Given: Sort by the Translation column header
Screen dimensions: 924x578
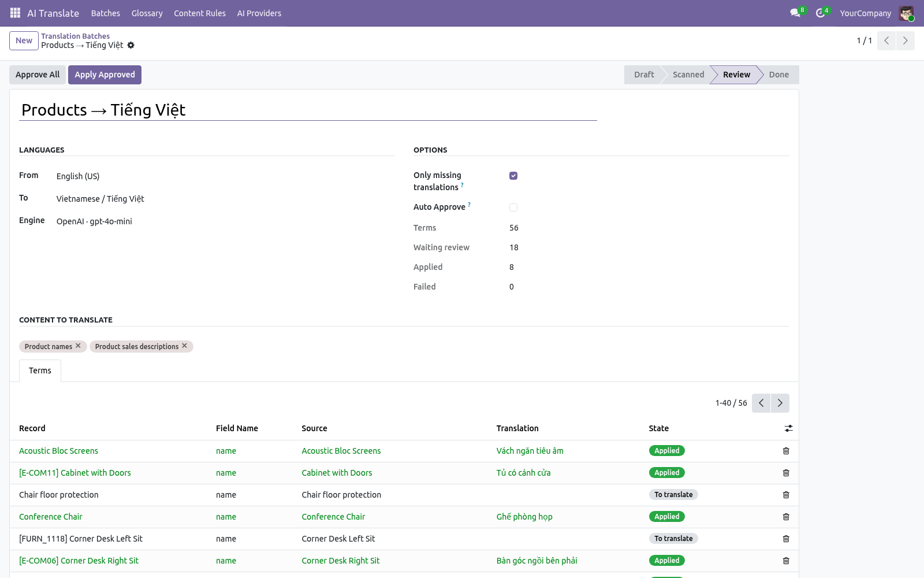Looking at the screenshot, I should click(517, 428).
